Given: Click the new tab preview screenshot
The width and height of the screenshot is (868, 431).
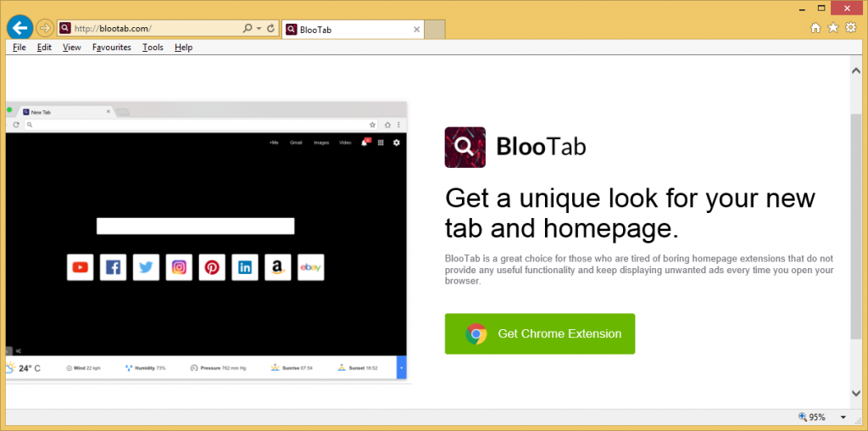Looking at the screenshot, I should [x=206, y=242].
